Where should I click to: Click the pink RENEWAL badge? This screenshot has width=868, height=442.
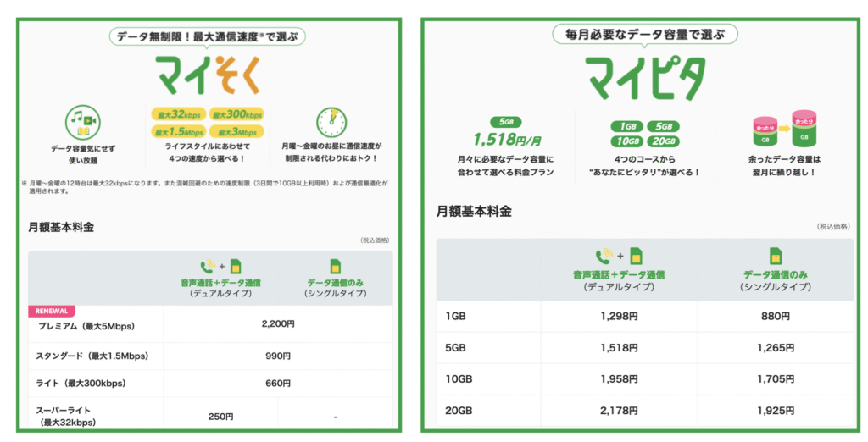pos(52,311)
